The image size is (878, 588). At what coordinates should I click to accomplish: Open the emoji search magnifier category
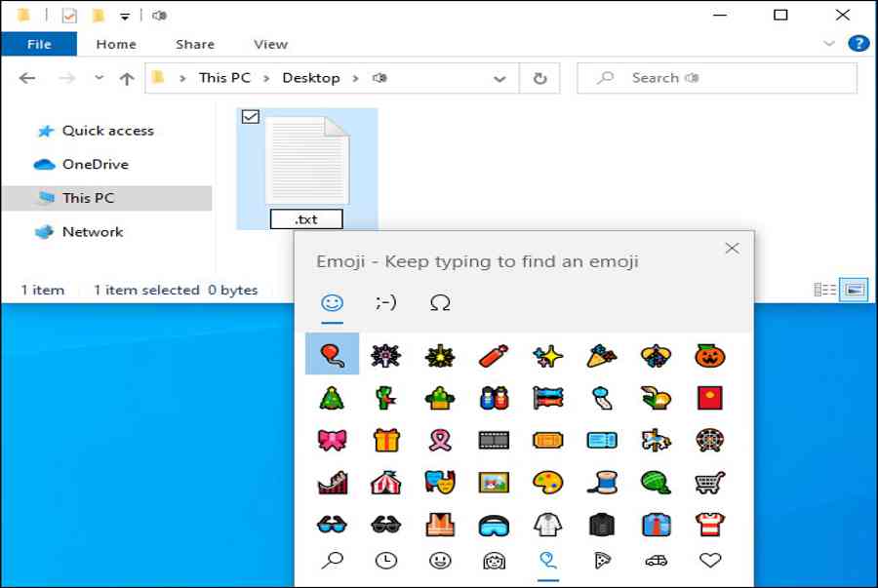(332, 560)
